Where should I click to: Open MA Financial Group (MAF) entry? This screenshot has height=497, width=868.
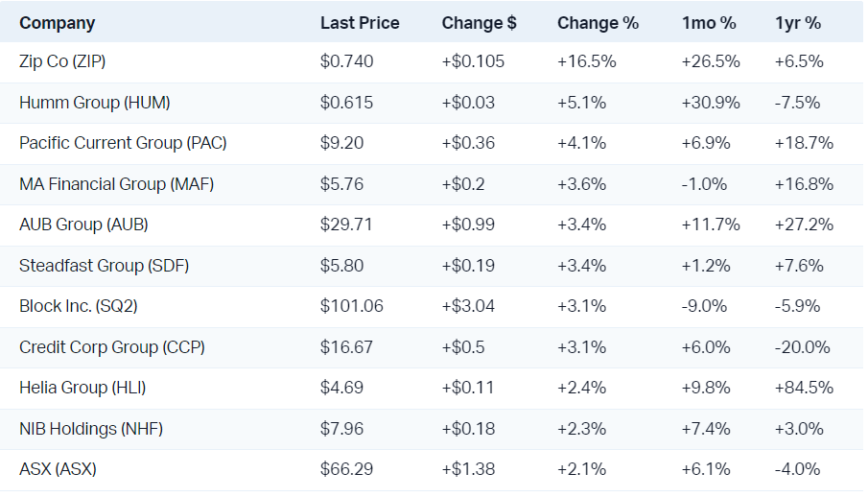click(116, 184)
